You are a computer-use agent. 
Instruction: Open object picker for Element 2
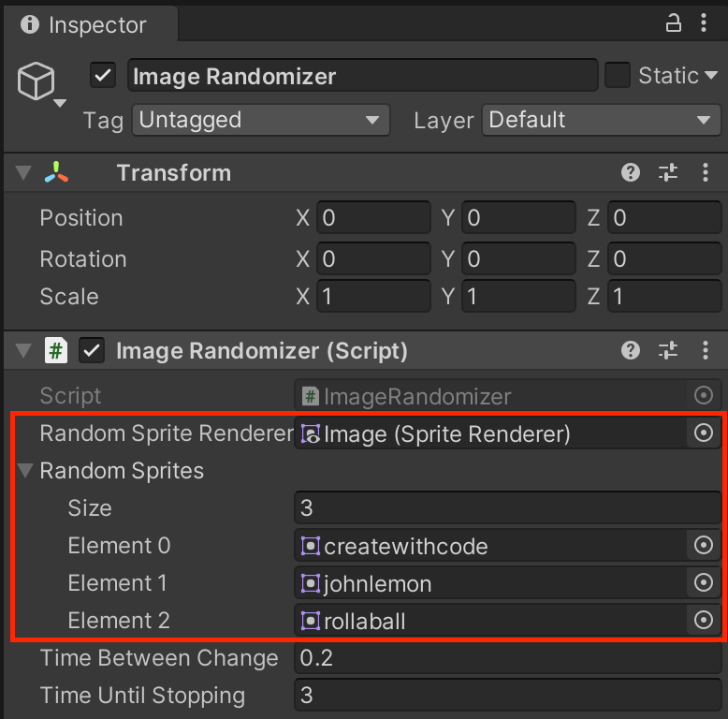click(x=704, y=620)
